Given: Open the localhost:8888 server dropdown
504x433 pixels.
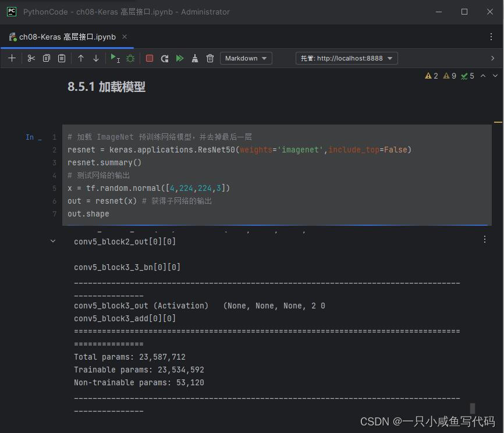Looking at the screenshot, I should click(346, 58).
